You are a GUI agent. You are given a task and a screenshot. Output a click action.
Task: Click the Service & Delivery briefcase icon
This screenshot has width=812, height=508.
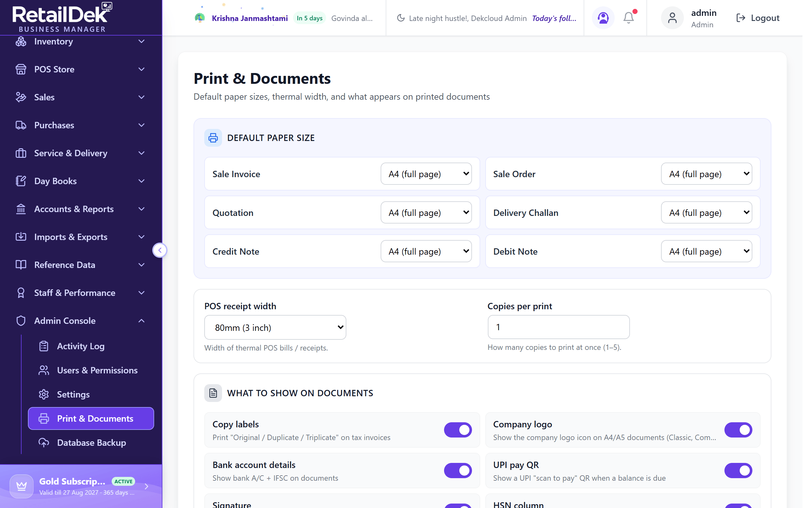(x=21, y=153)
